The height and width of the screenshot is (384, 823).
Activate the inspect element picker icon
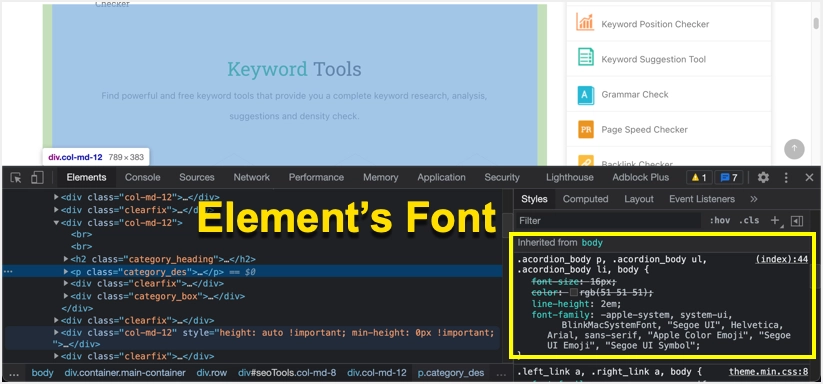click(x=16, y=178)
